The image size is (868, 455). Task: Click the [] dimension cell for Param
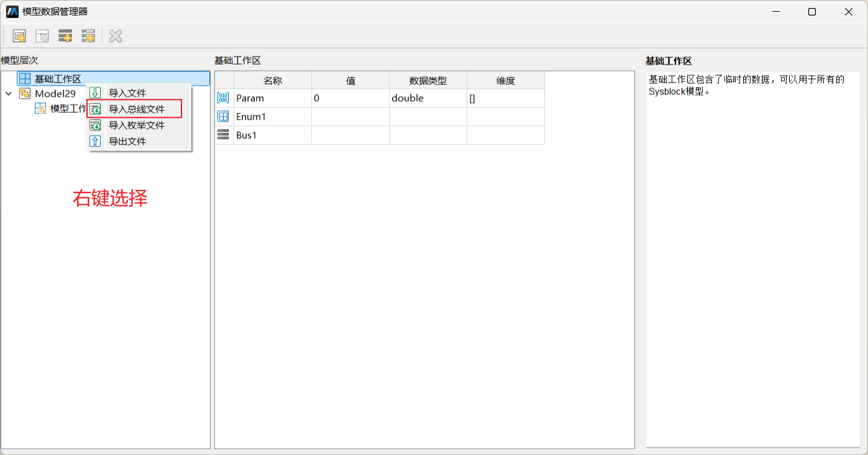[x=506, y=98]
